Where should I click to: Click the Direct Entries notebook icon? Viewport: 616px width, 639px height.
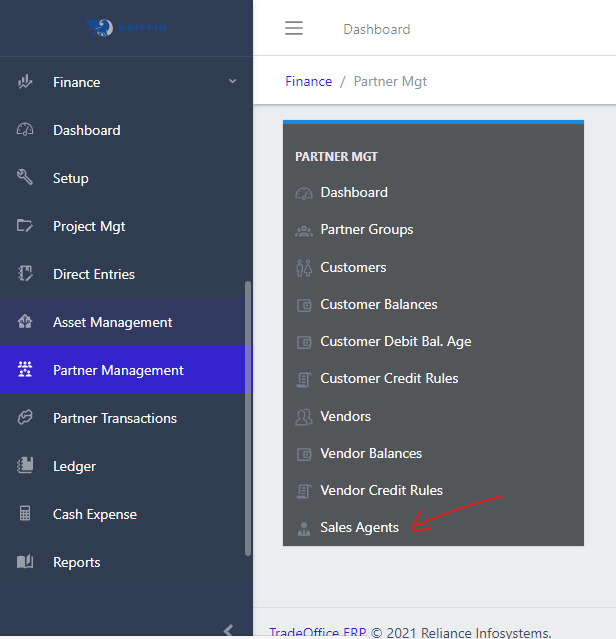25,273
